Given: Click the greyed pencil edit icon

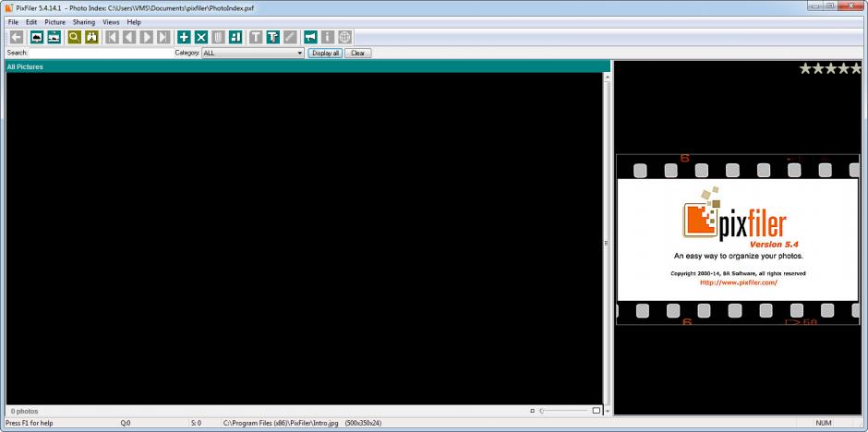Looking at the screenshot, I should click(290, 37).
